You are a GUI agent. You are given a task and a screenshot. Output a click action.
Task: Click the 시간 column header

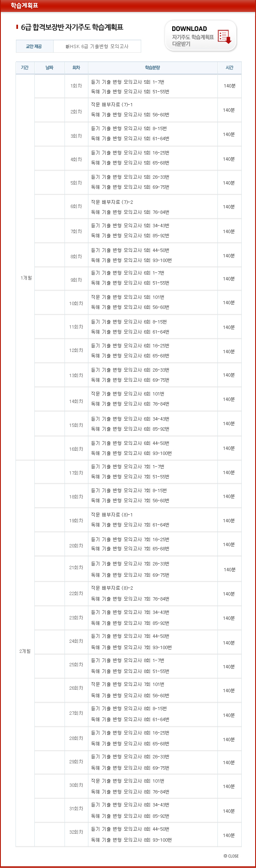(229, 68)
